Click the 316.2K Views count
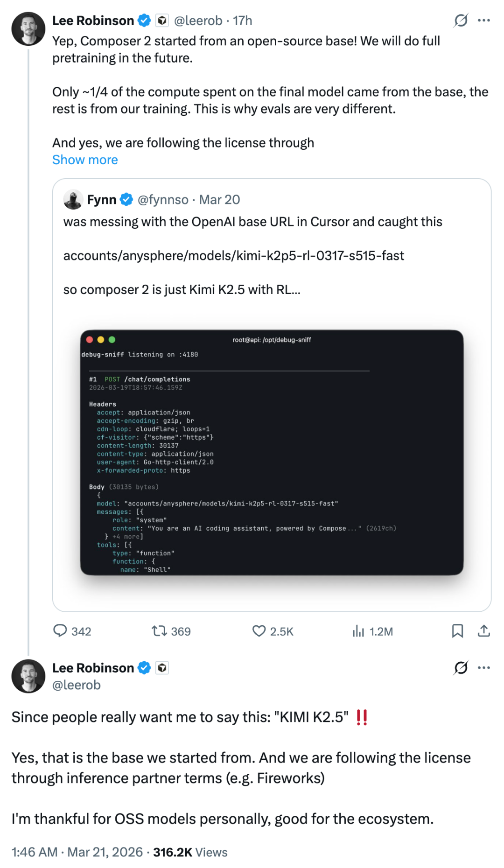 [190, 852]
